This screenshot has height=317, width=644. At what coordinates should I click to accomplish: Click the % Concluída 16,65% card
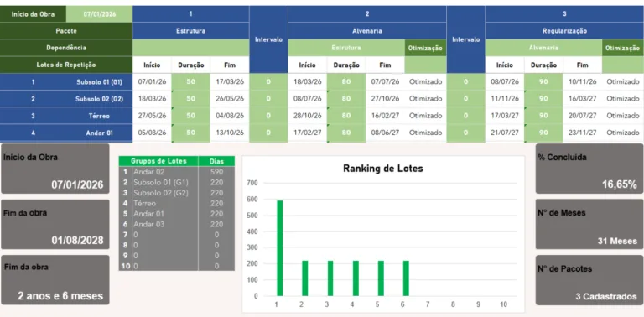(x=589, y=169)
